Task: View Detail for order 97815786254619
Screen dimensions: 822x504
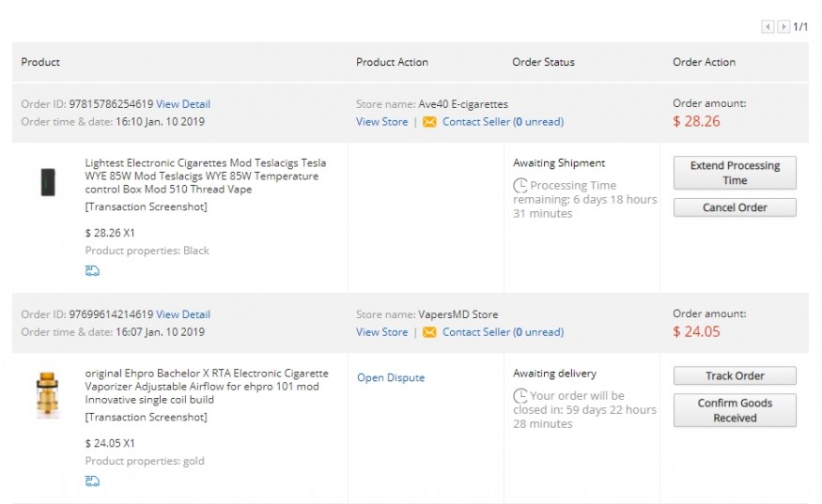Action: pyautogui.click(x=183, y=104)
